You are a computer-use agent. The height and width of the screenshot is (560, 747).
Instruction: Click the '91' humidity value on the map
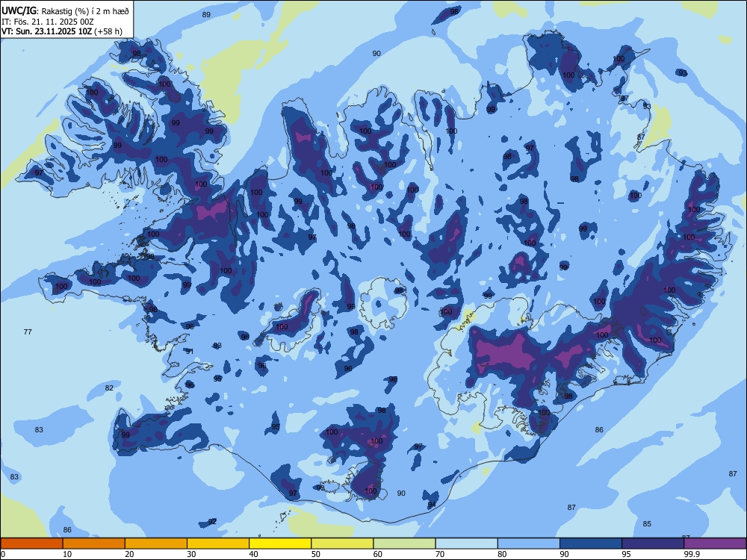pos(190,352)
